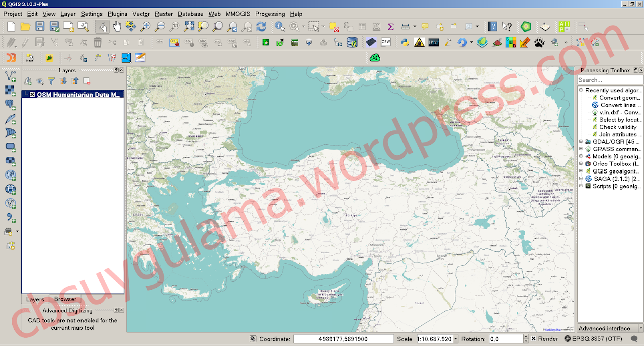This screenshot has height=346, width=644.
Task: Expand the Orfeo Toolbox group
Action: 581,164
